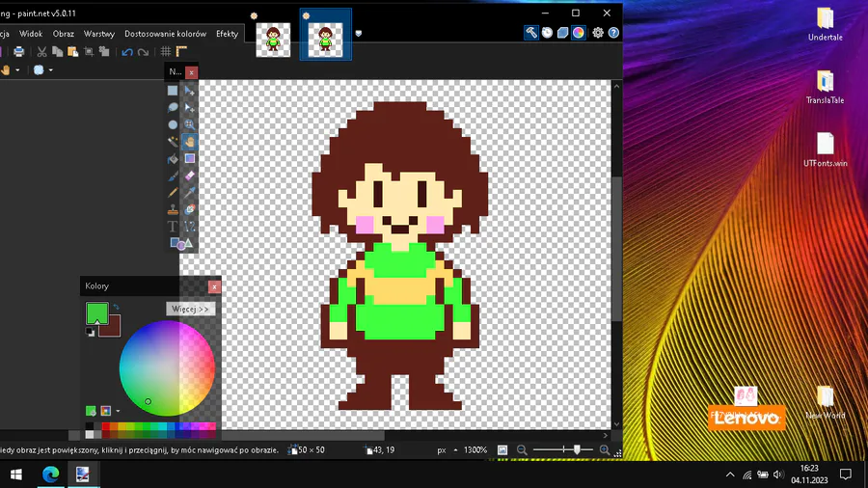Click the dark red secondary color swatch
Image resolution: width=868 pixels, height=488 pixels.
113,328
